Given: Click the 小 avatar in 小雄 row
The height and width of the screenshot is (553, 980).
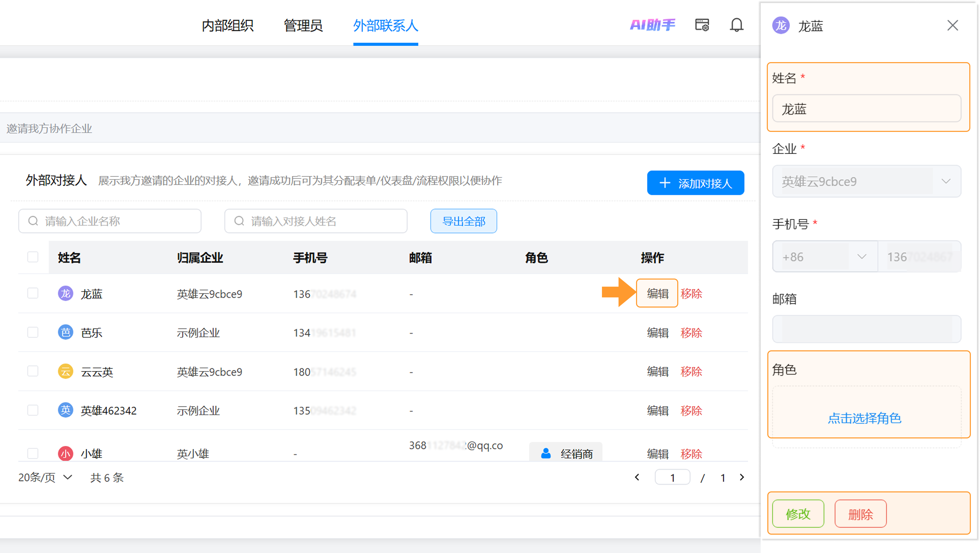Looking at the screenshot, I should 65,453.
